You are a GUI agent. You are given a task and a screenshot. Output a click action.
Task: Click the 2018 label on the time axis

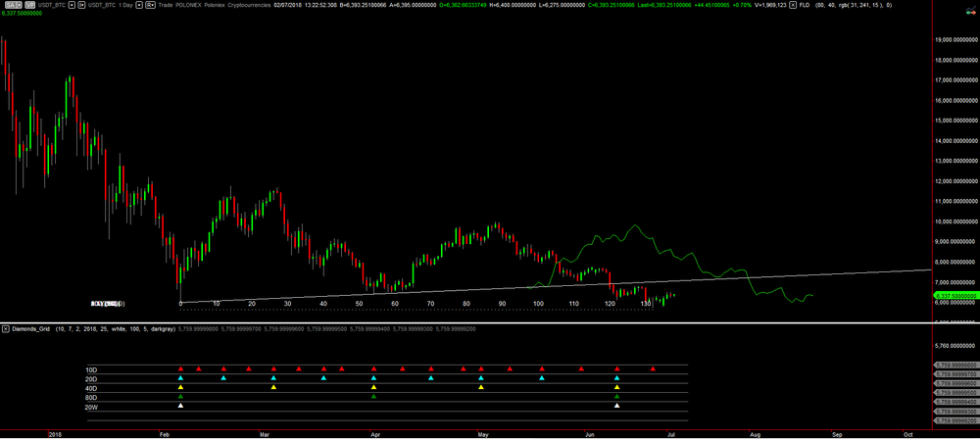point(55,433)
